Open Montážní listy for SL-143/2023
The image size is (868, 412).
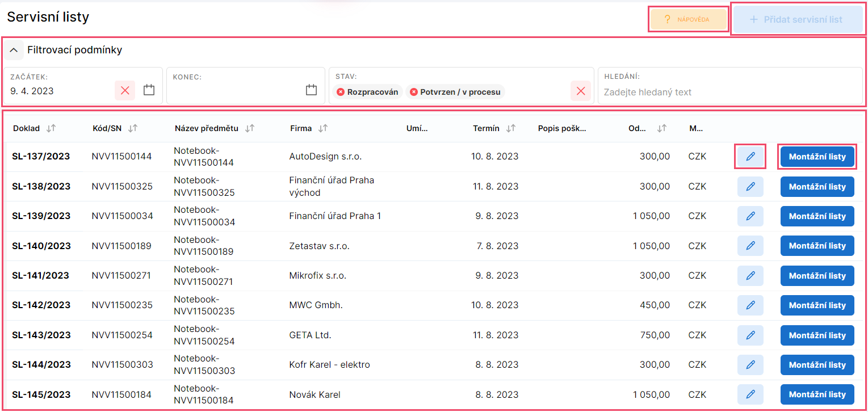click(x=817, y=335)
